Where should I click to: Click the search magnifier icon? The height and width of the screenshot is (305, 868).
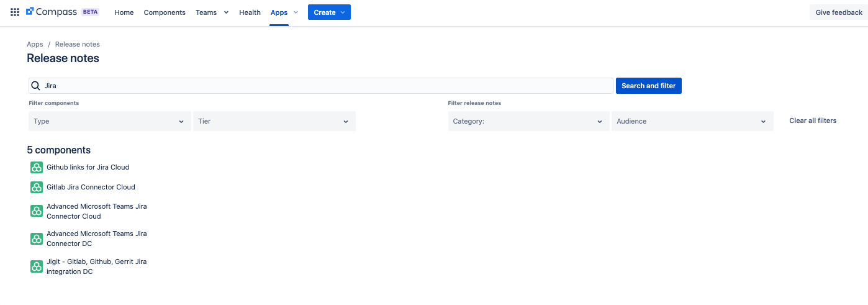[36, 86]
